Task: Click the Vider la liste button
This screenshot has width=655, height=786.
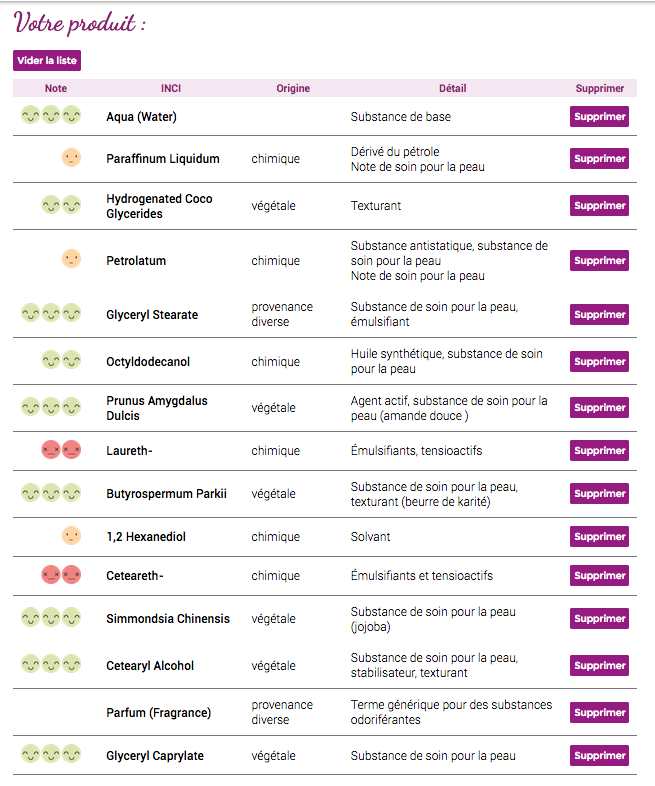Action: 46,60
